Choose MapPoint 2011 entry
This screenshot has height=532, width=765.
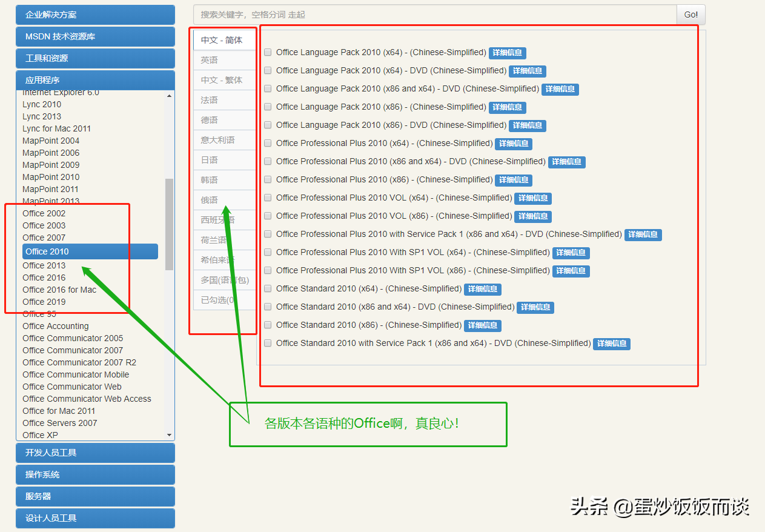(51, 189)
